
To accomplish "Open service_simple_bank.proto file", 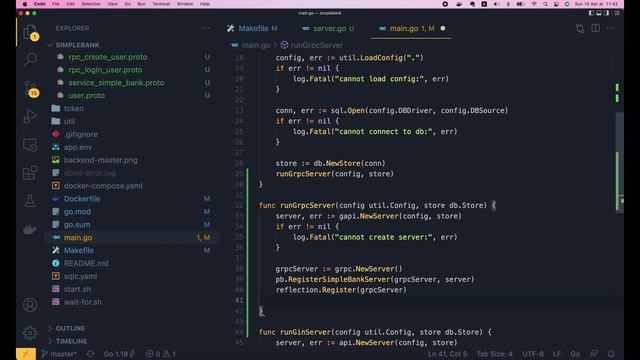I will pos(116,82).
